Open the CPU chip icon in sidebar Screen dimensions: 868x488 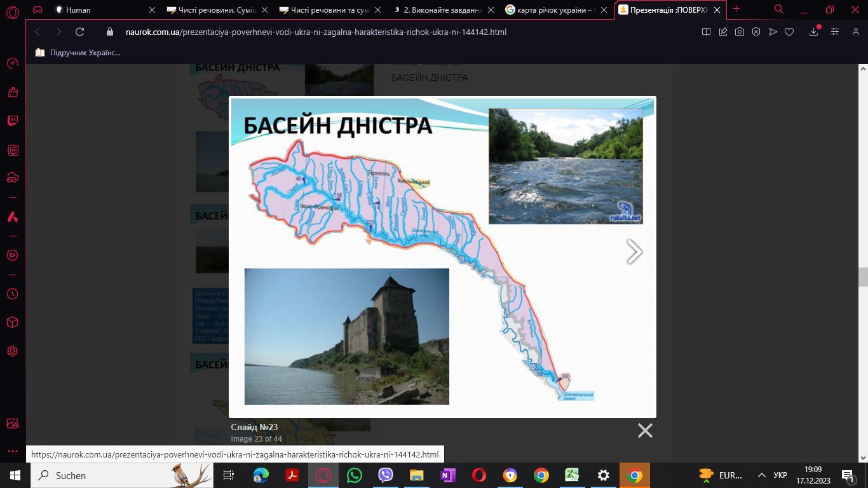point(13,150)
